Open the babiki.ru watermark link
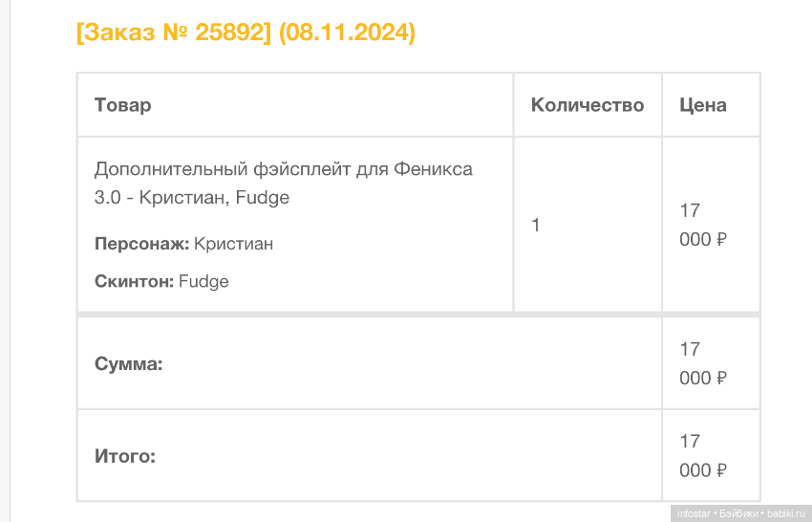812x522 pixels. pyautogui.click(x=786, y=513)
